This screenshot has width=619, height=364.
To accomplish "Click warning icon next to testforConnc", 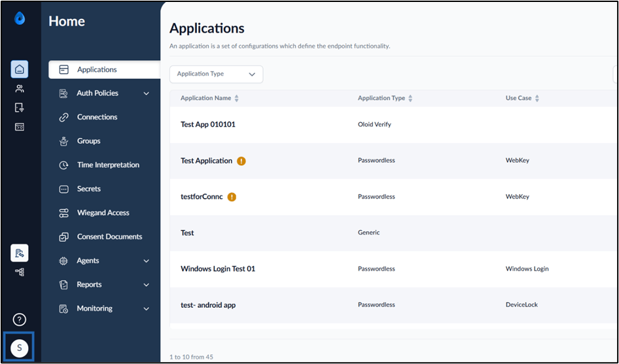I will [232, 197].
